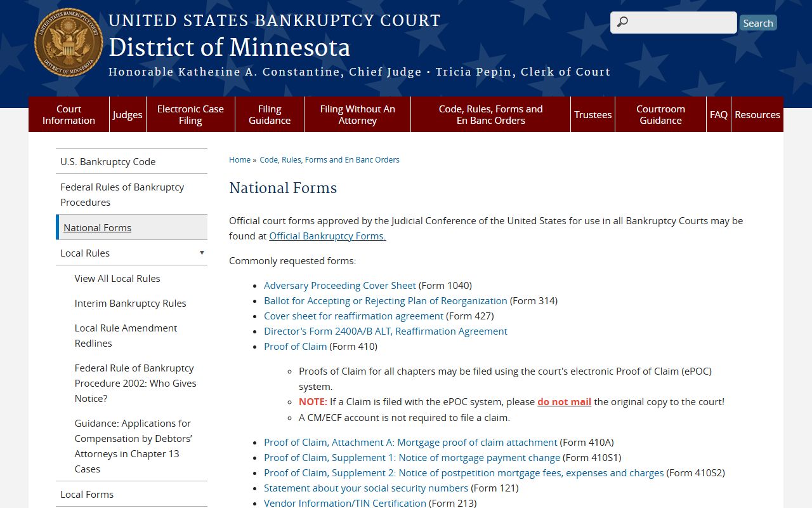Open the Electronic Case Filing menu
This screenshot has height=508, width=812.
pyautogui.click(x=190, y=114)
